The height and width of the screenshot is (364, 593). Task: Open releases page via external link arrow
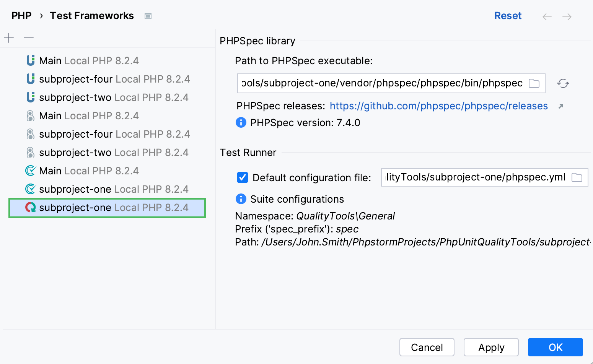click(x=561, y=106)
